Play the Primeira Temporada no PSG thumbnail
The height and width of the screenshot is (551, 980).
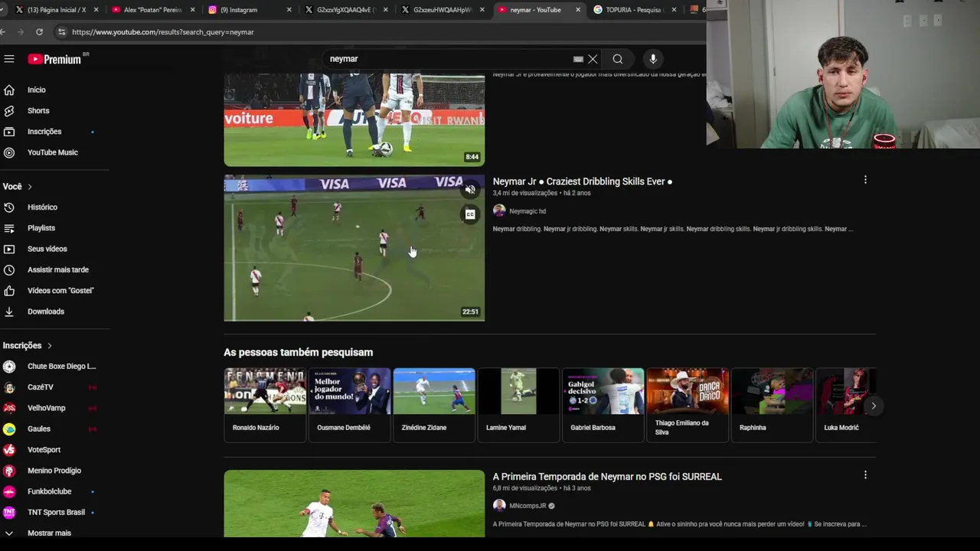click(354, 504)
